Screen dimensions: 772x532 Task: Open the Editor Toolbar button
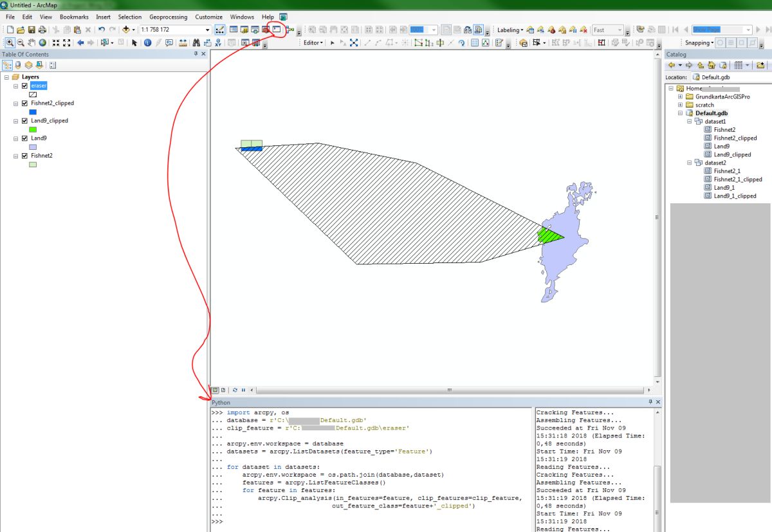click(x=220, y=30)
